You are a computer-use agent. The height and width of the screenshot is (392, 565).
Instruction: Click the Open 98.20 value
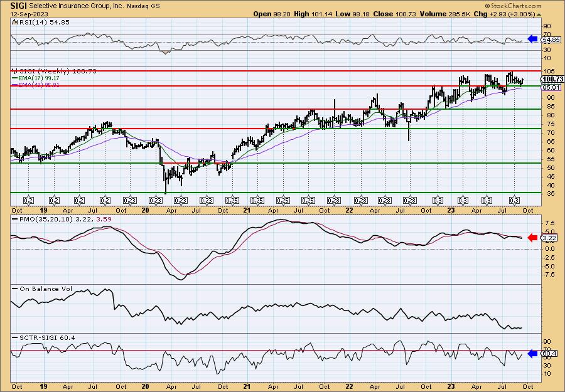click(272, 14)
